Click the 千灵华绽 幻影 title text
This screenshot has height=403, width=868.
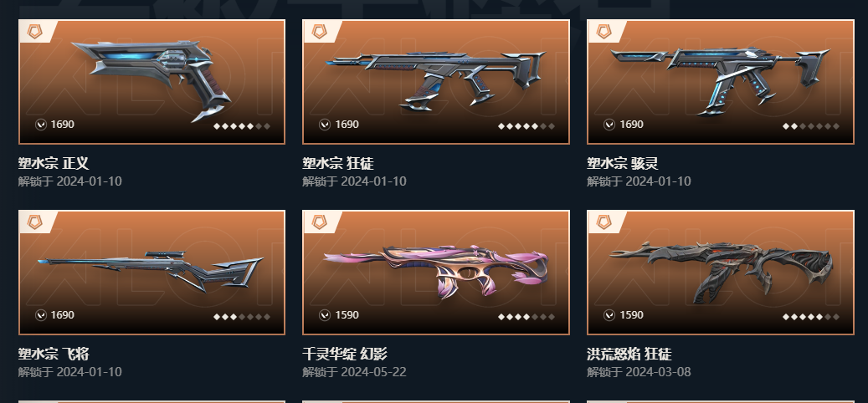[345, 353]
